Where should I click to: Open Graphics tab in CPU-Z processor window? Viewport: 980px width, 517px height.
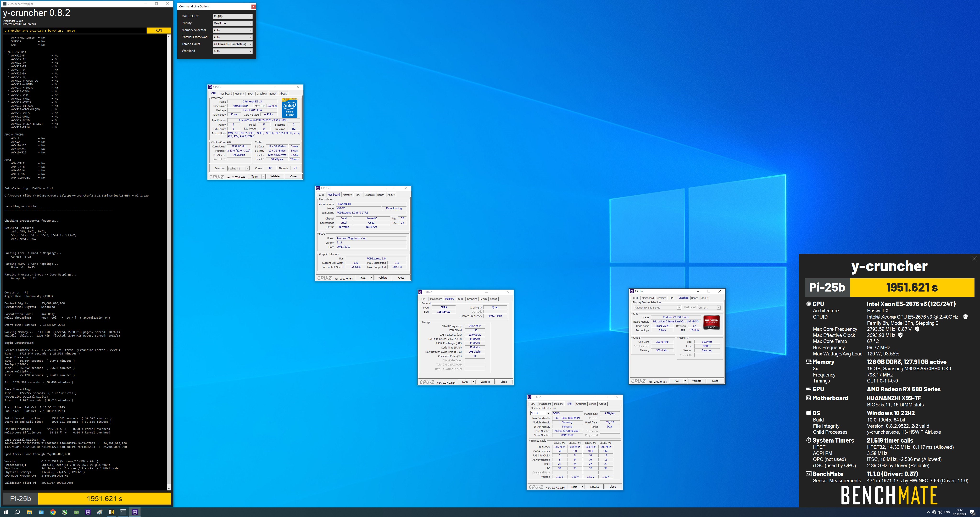(262, 94)
